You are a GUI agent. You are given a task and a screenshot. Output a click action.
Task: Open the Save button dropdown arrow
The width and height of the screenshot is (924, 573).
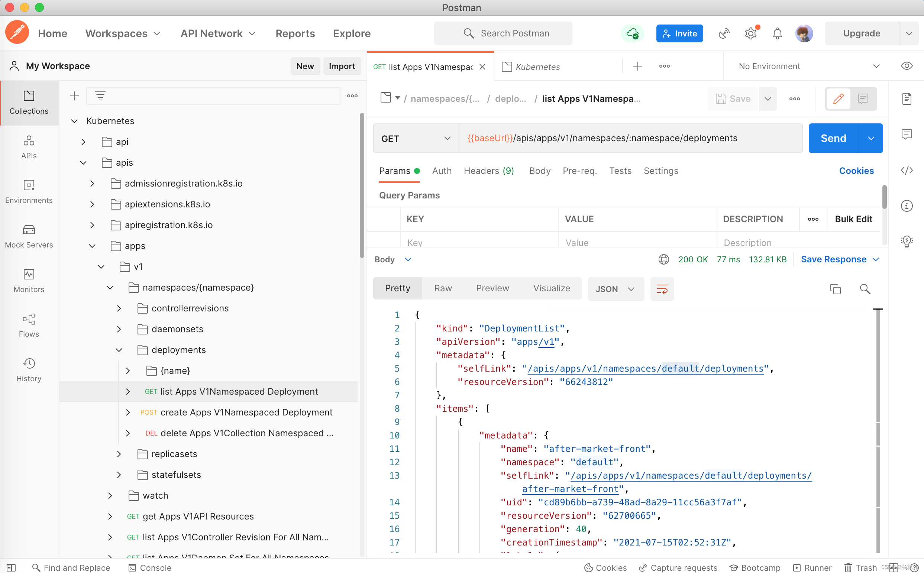[x=768, y=98]
